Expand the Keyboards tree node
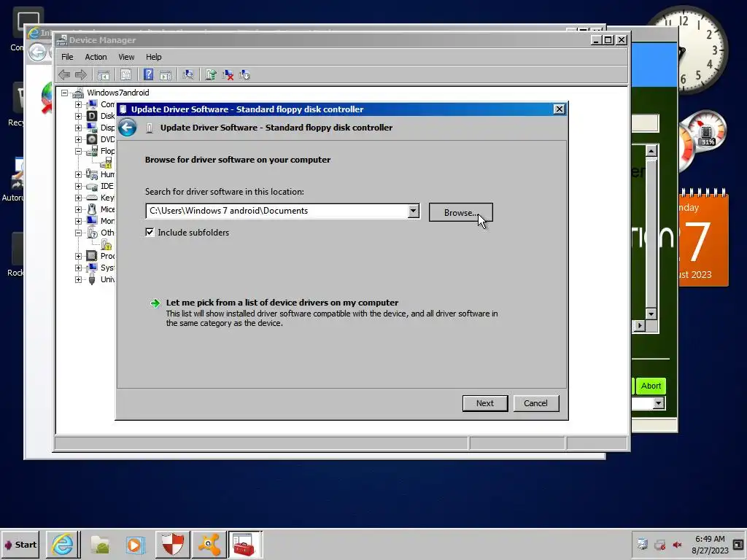The width and height of the screenshot is (747, 560). pyautogui.click(x=78, y=198)
